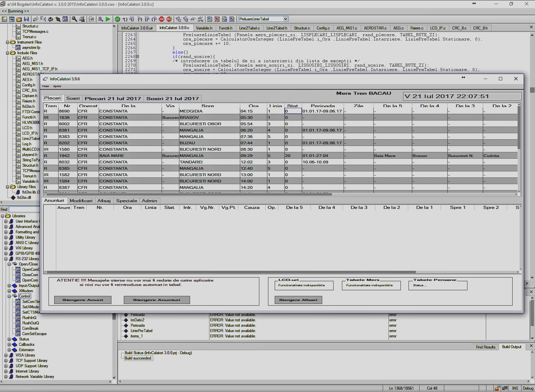
Task: Open the Admin tab
Action: (150, 201)
